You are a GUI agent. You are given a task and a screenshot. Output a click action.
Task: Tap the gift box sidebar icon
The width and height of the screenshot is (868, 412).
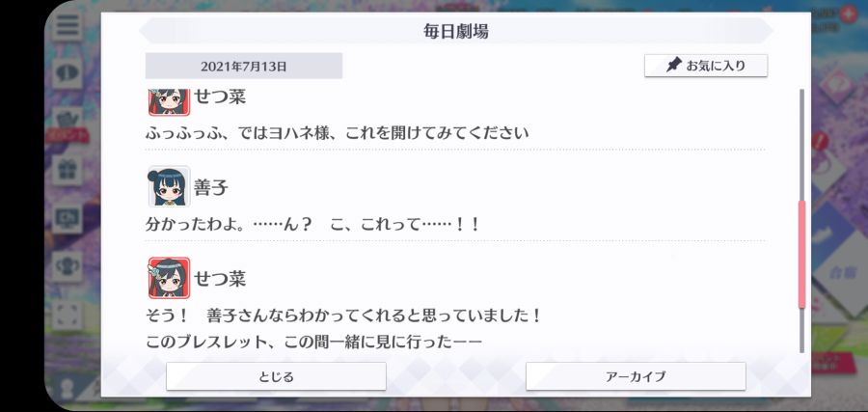click(68, 169)
